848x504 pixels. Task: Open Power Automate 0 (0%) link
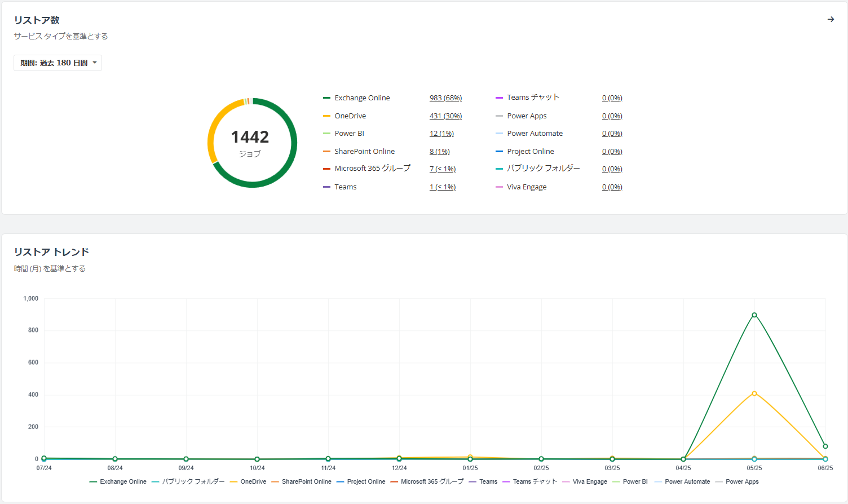click(612, 133)
